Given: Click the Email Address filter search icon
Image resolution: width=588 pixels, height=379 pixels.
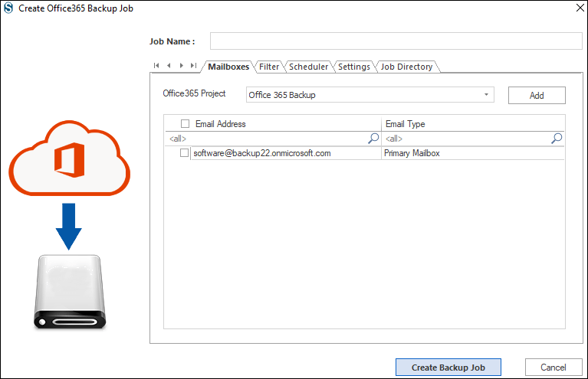Looking at the screenshot, I should coord(373,138).
